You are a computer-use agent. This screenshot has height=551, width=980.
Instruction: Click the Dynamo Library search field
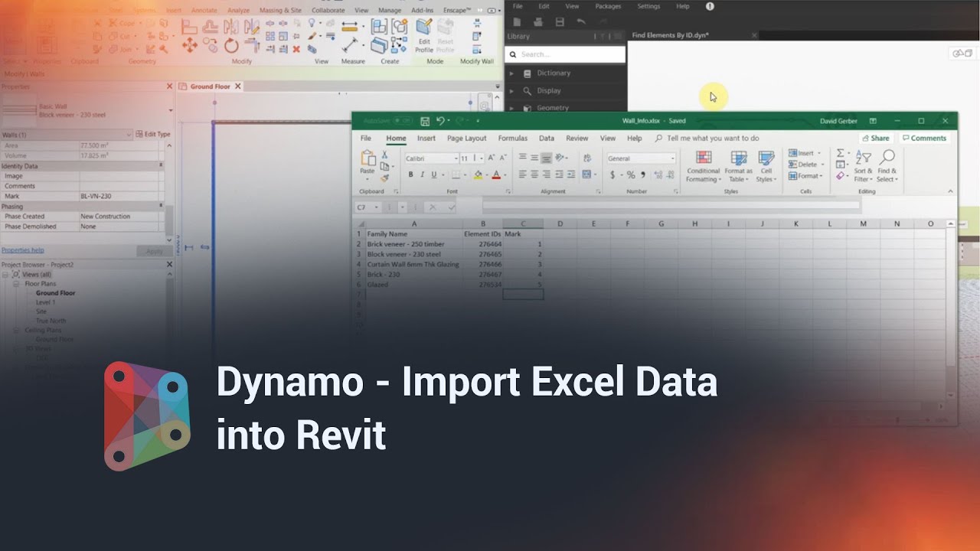click(565, 54)
